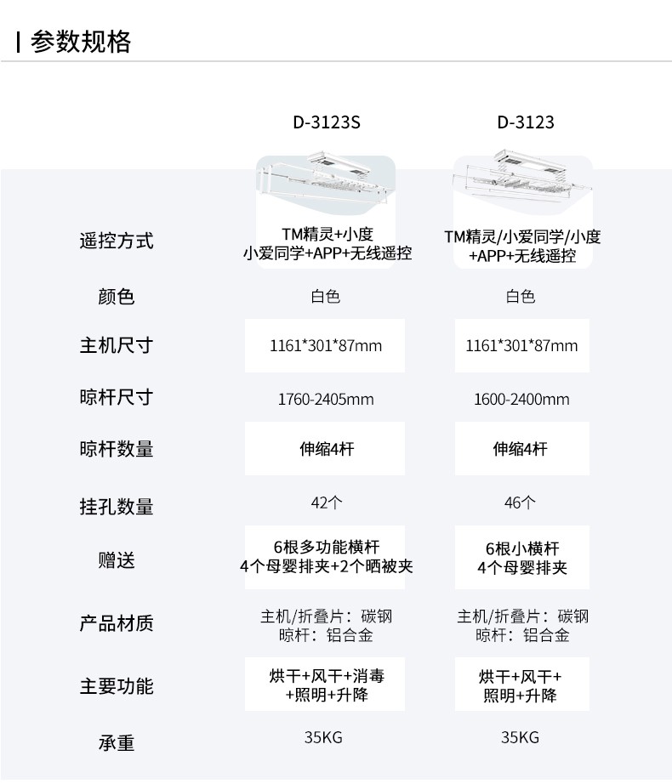
Task: Click the 颜色 row label
Action: click(x=117, y=297)
